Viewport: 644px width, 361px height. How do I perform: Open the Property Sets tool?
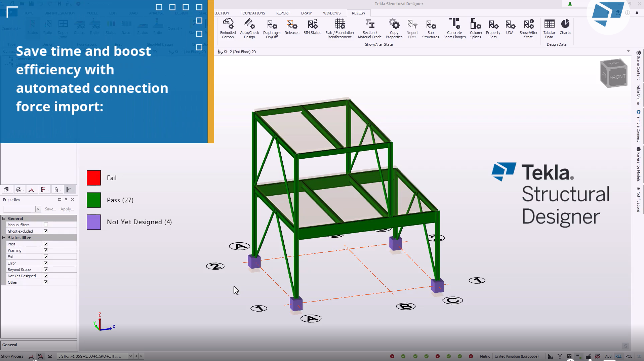point(493,29)
